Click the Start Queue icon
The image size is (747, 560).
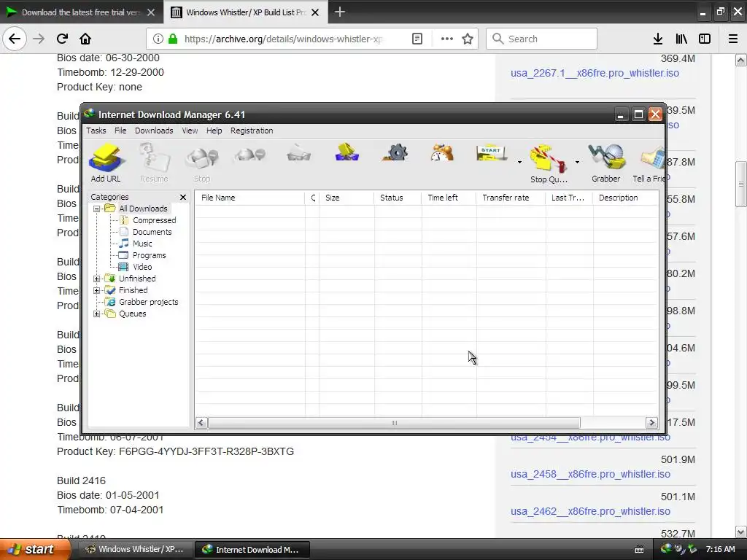point(492,153)
